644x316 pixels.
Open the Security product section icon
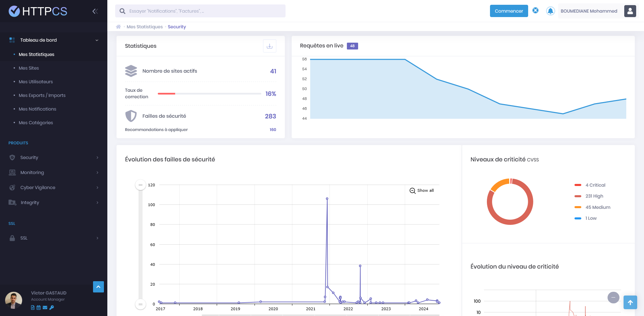12,157
